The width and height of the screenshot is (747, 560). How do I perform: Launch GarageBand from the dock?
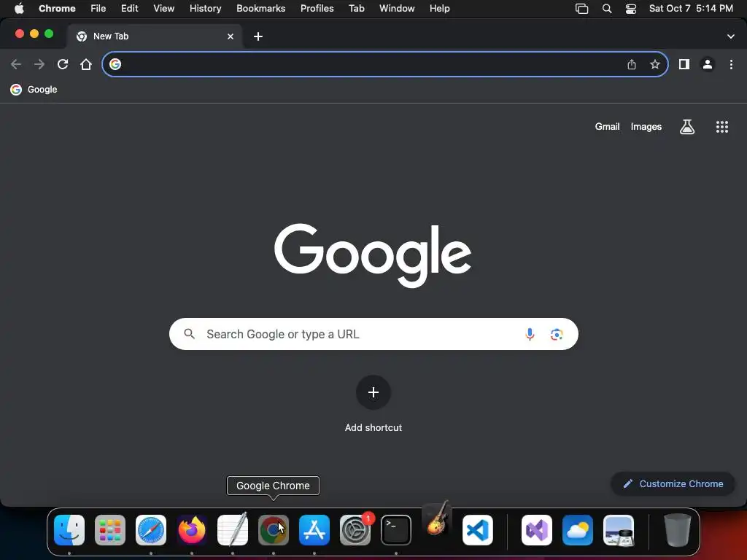coord(437,519)
